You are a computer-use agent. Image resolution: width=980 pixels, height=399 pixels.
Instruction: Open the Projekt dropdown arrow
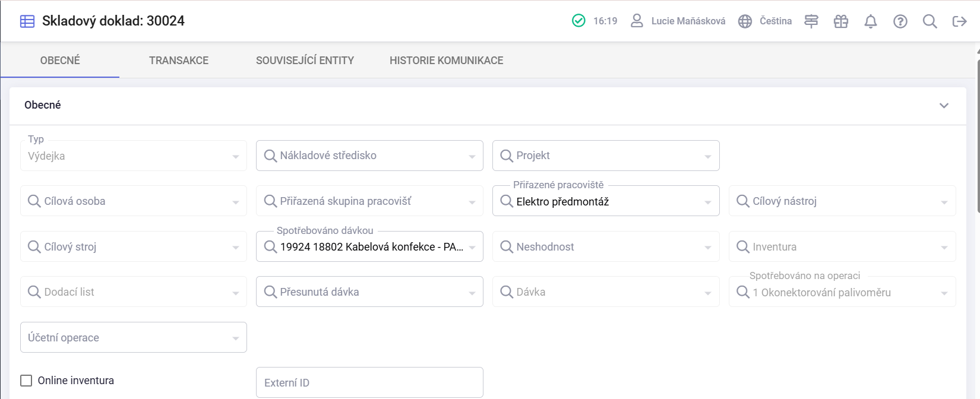click(708, 157)
